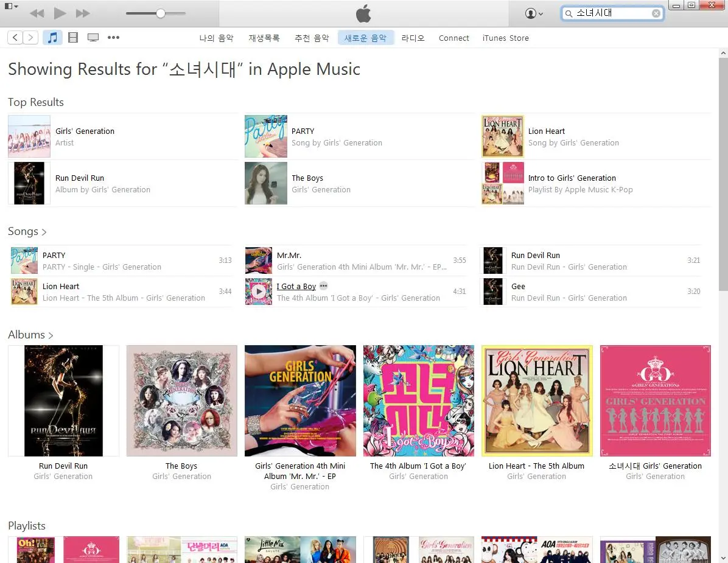Open the Little Mix playlist thumbnail

point(301,550)
